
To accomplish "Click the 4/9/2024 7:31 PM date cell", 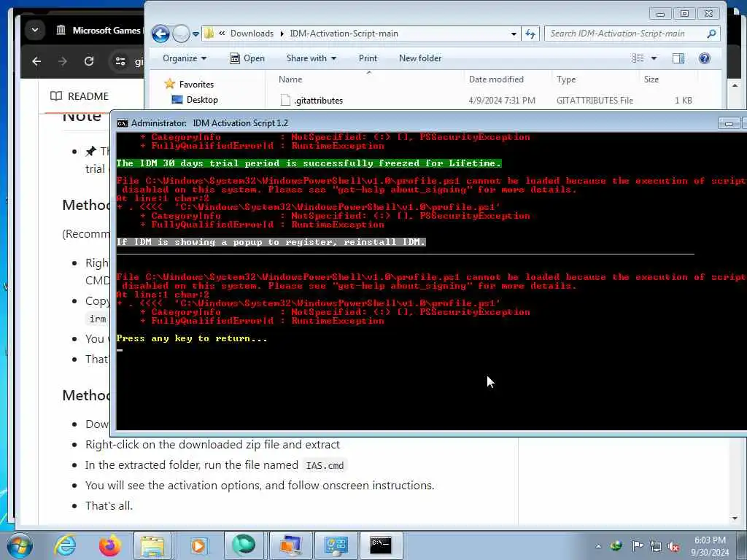I will (x=502, y=101).
